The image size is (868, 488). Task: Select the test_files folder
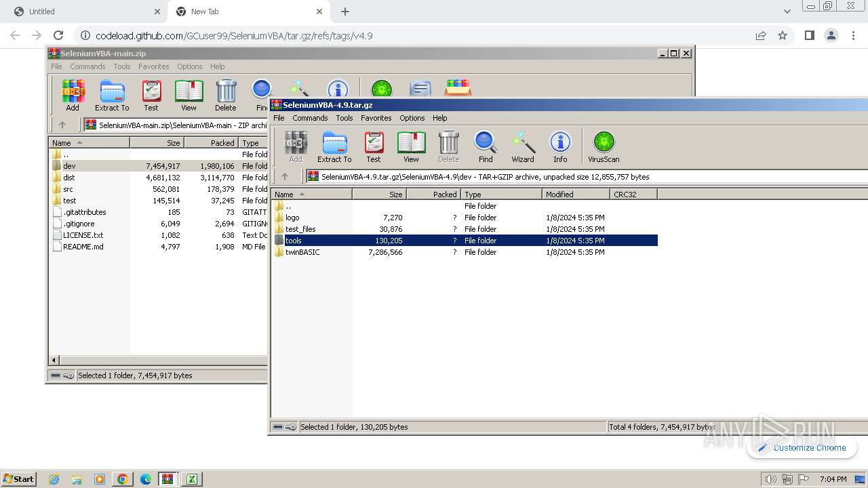[300, 229]
